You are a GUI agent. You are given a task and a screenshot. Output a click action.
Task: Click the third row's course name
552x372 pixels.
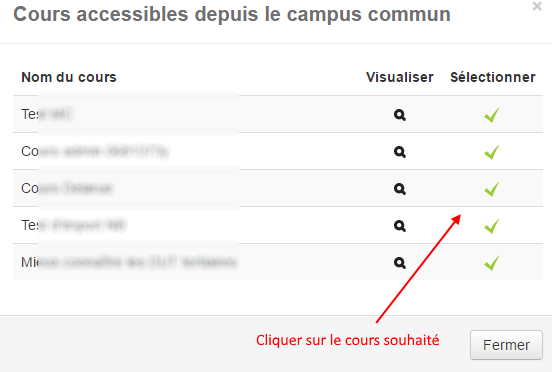pyautogui.click(x=67, y=188)
